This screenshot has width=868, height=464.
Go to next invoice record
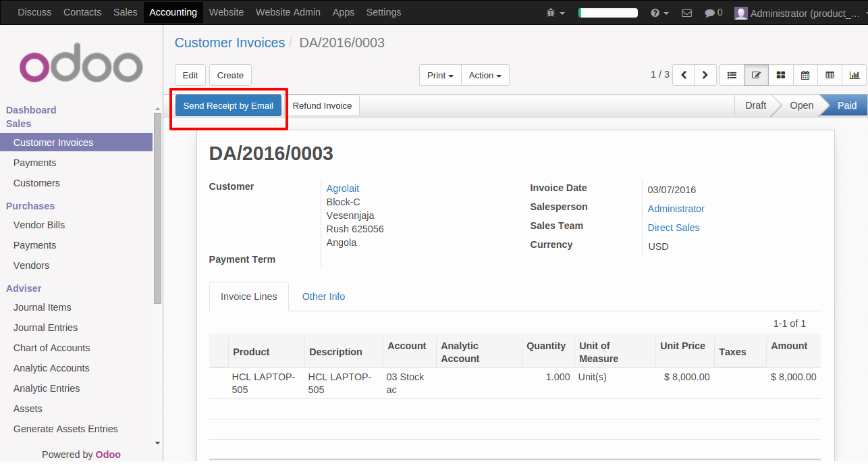tap(705, 75)
